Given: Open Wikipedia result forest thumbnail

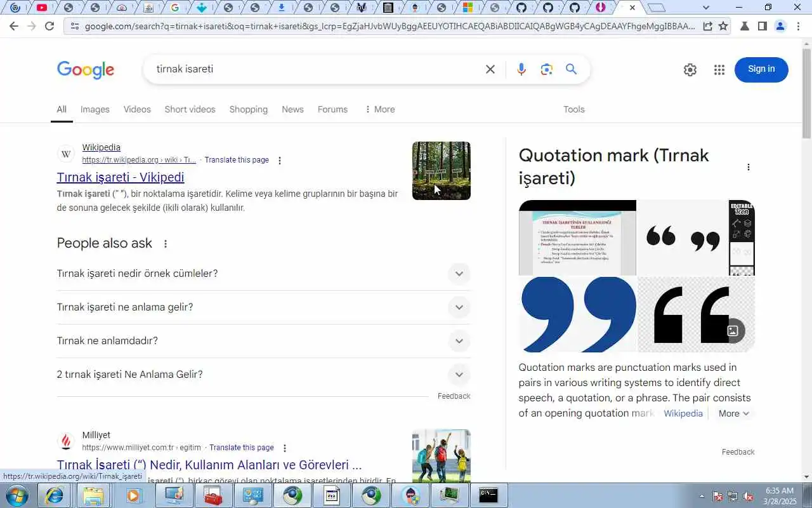Looking at the screenshot, I should pyautogui.click(x=442, y=171).
